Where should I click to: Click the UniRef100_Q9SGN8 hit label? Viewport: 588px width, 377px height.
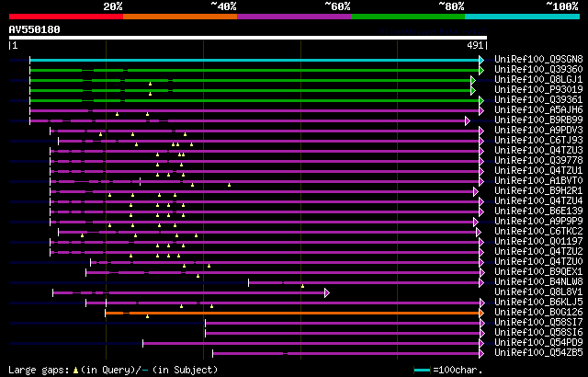click(x=538, y=59)
